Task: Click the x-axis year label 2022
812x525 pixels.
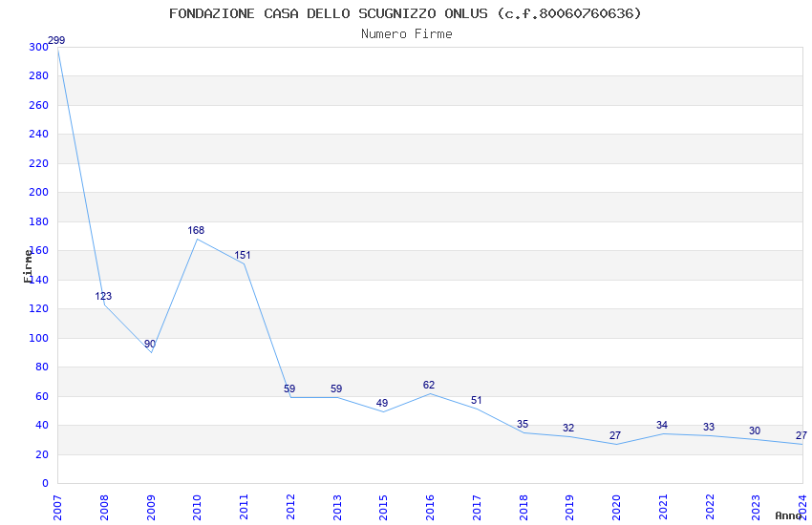Action: [x=710, y=508]
